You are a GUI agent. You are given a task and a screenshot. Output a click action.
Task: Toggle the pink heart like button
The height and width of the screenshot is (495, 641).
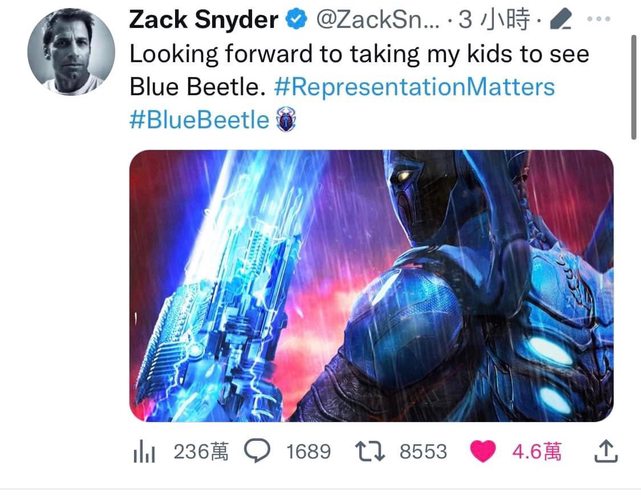[x=483, y=451]
